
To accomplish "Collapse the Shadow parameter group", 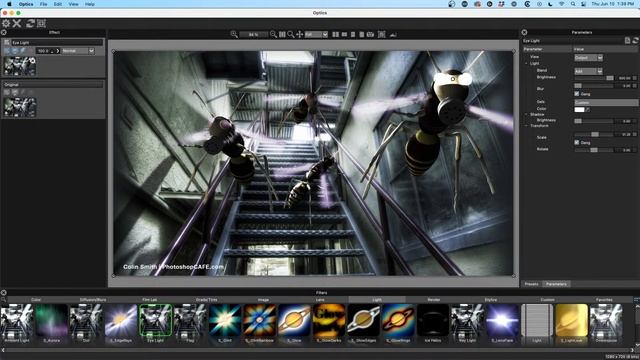I will [x=527, y=115].
